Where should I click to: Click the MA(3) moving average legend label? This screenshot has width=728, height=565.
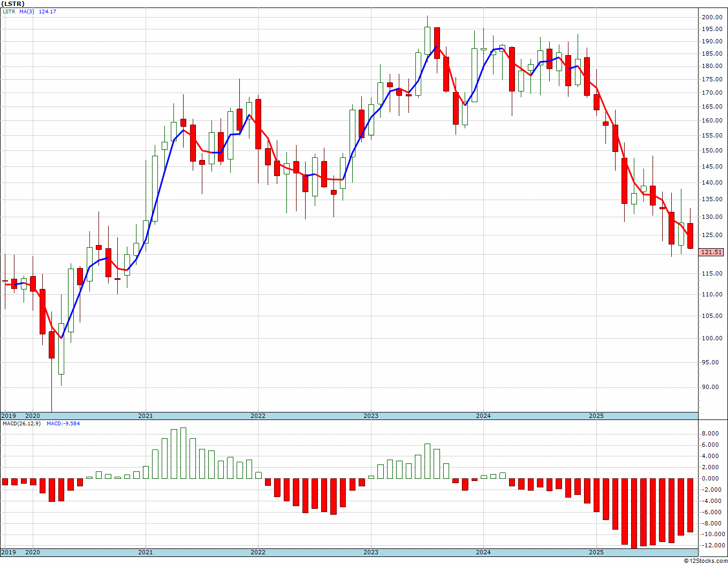click(27, 12)
